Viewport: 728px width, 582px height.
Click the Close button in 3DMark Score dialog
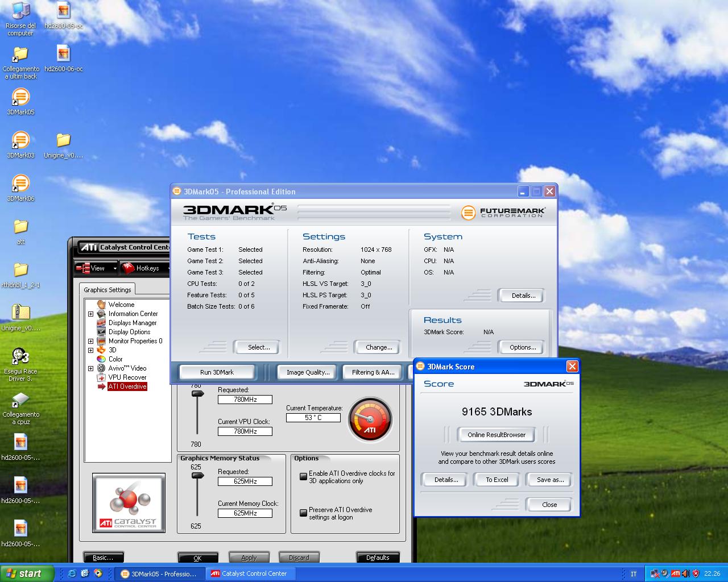point(549,505)
